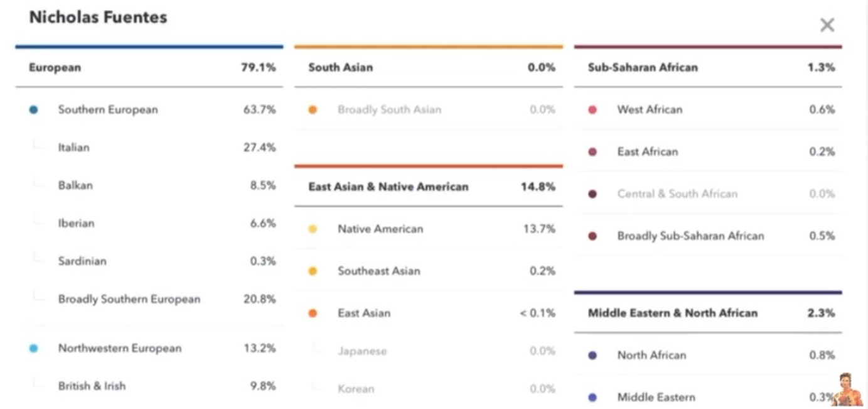
Task: Select the Balkan sub-region row
Action: tap(149, 185)
